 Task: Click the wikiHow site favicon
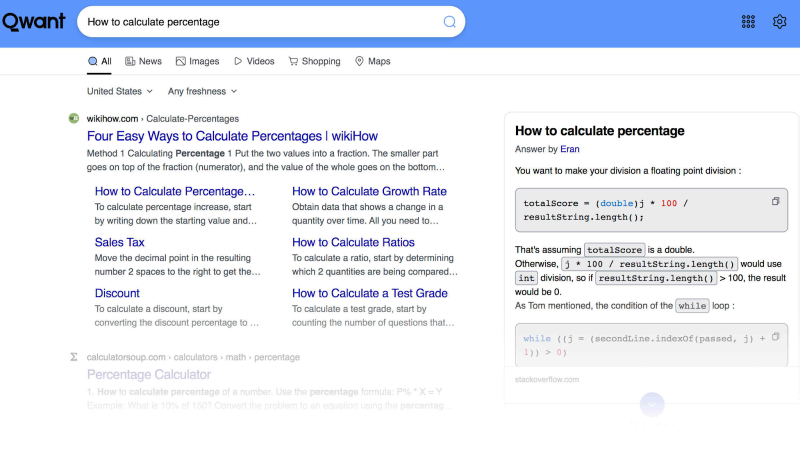click(x=74, y=118)
